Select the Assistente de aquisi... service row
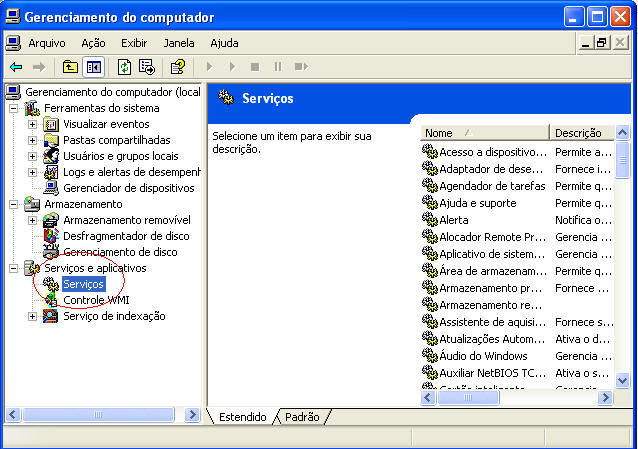This screenshot has width=638, height=449. [x=517, y=322]
